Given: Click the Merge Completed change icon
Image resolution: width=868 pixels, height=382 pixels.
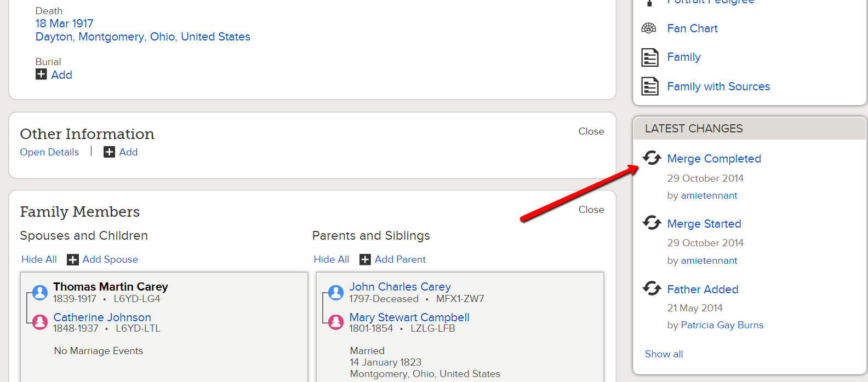Looking at the screenshot, I should (652, 158).
